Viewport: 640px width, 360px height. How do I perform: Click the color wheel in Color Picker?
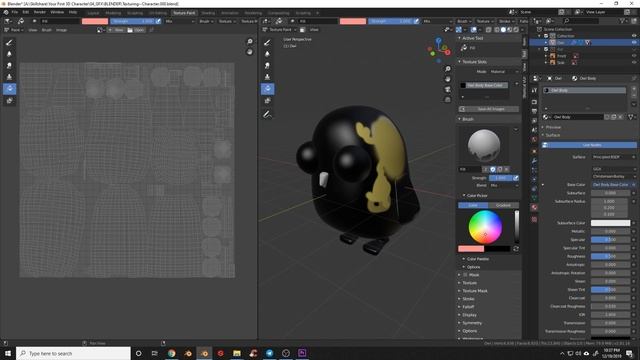pyautogui.click(x=485, y=227)
